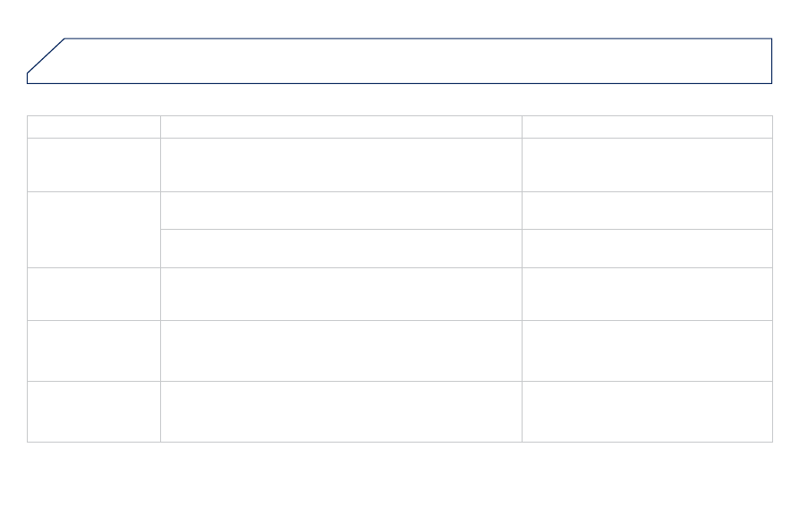The width and height of the screenshot is (799, 532).
Task: Click first-column cell in third-from-last row
Action: pos(94,294)
